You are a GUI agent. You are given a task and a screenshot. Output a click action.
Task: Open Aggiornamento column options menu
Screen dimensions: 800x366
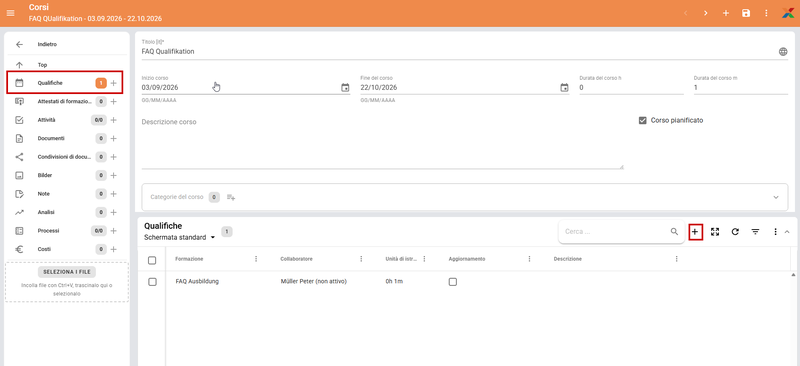coord(530,259)
